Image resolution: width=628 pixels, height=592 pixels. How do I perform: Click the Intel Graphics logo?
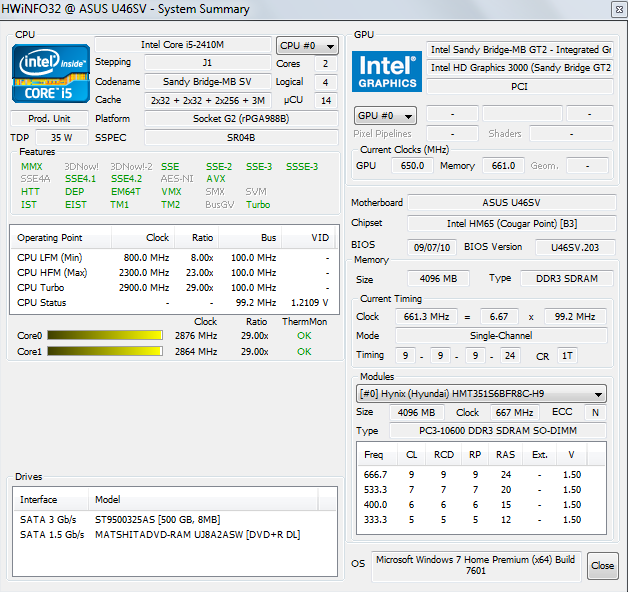click(387, 72)
